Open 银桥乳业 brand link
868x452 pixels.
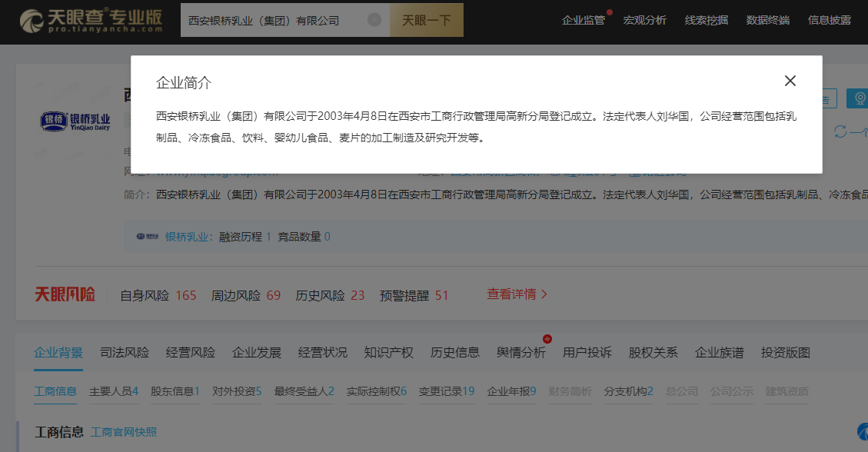[x=189, y=237]
